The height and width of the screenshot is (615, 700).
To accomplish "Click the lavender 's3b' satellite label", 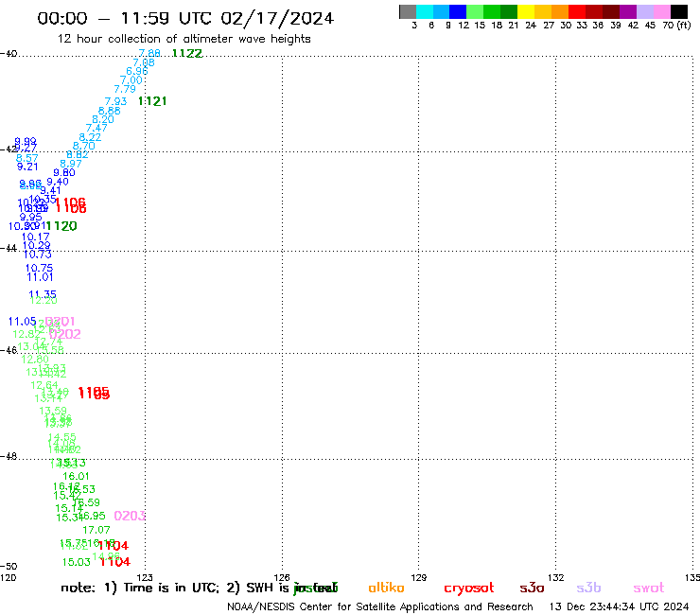I will [588, 588].
